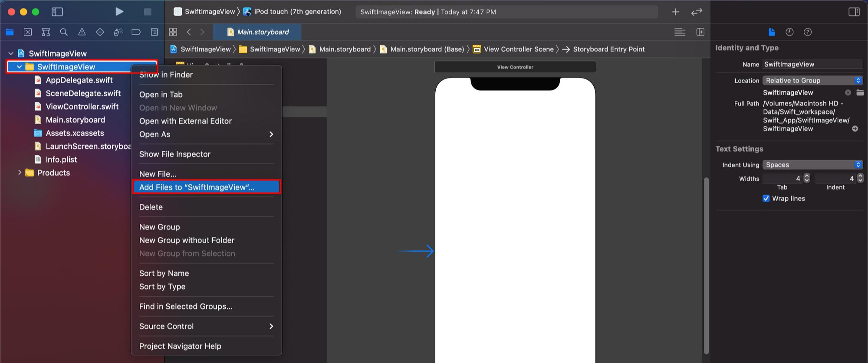Open the Debug navigator icon
This screenshot has height=363, width=868.
tap(118, 32)
